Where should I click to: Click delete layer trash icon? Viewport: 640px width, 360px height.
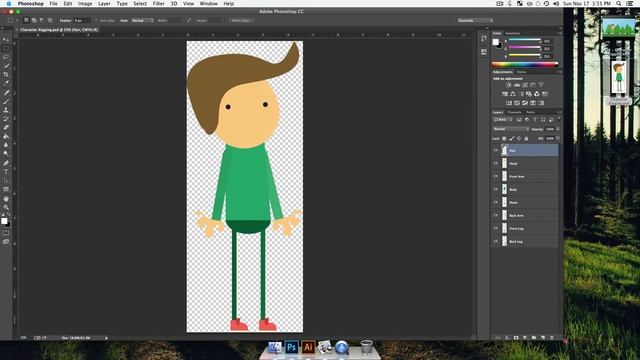552,338
